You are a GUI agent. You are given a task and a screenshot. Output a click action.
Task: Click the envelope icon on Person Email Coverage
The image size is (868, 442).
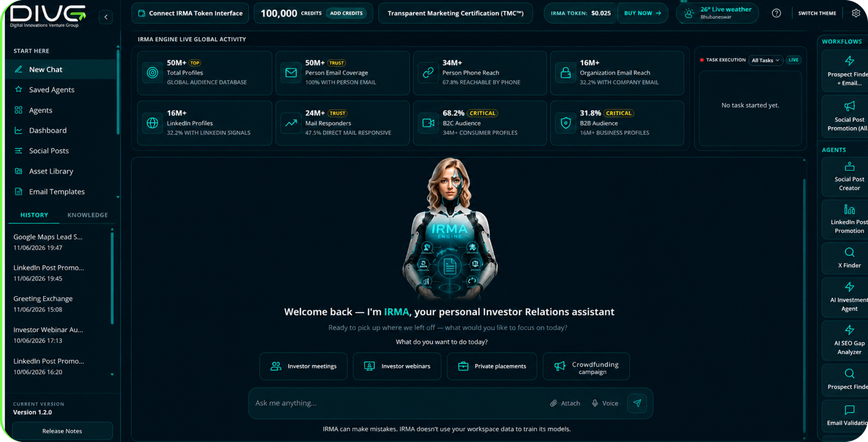pyautogui.click(x=291, y=73)
